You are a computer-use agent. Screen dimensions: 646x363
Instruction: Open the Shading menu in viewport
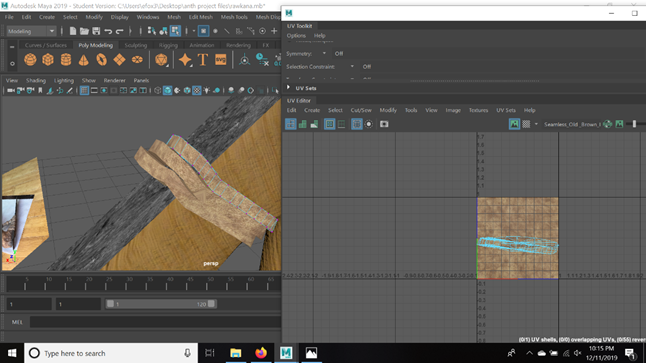(36, 80)
